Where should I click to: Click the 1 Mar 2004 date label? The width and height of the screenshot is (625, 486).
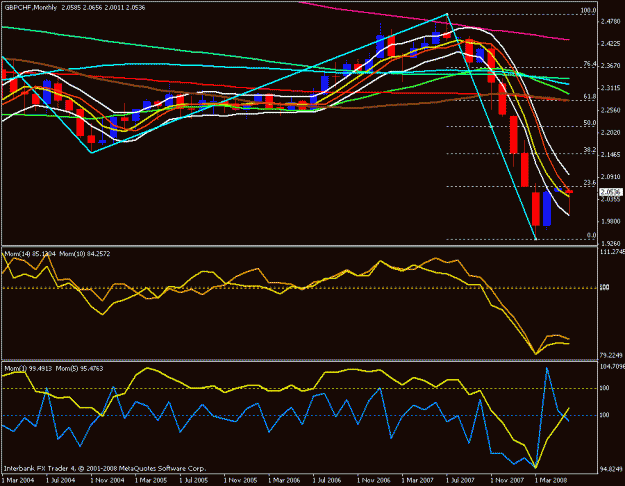(x=16, y=480)
